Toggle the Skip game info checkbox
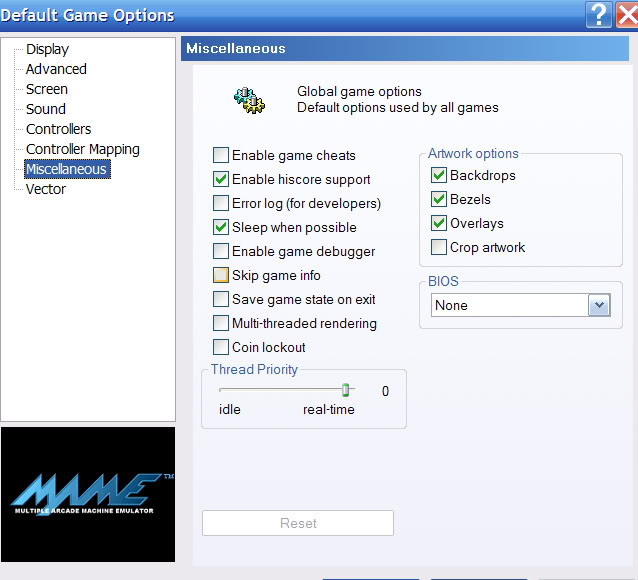638x580 pixels. (x=221, y=276)
